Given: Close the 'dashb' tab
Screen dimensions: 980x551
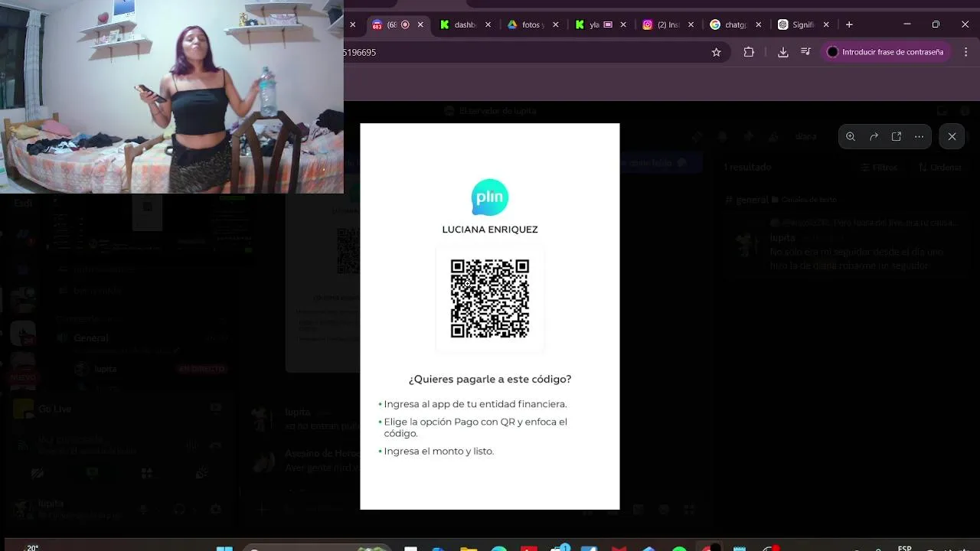Looking at the screenshot, I should point(488,24).
